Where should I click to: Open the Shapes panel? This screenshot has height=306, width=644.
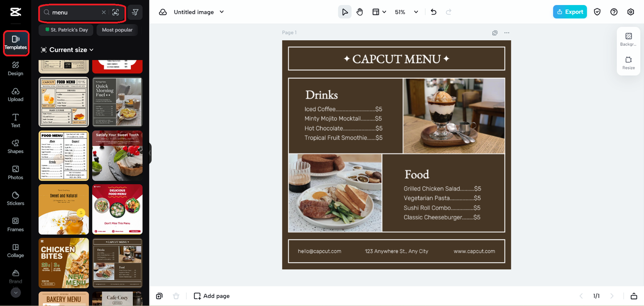[16, 146]
